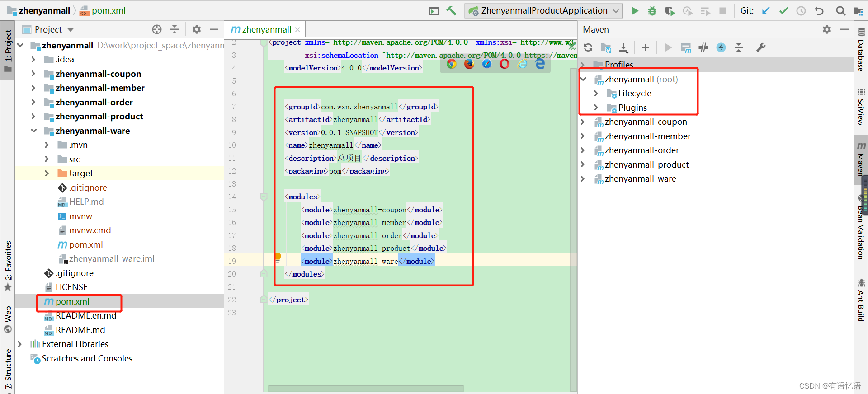Add Maven project plus icon
The image size is (868, 394).
click(646, 47)
